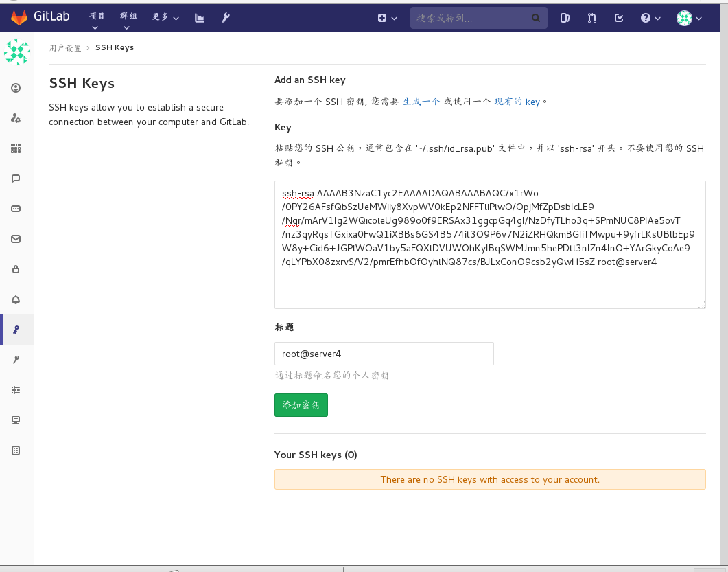Open Access Tokens icon in sidebar
728x572 pixels.
point(16,209)
